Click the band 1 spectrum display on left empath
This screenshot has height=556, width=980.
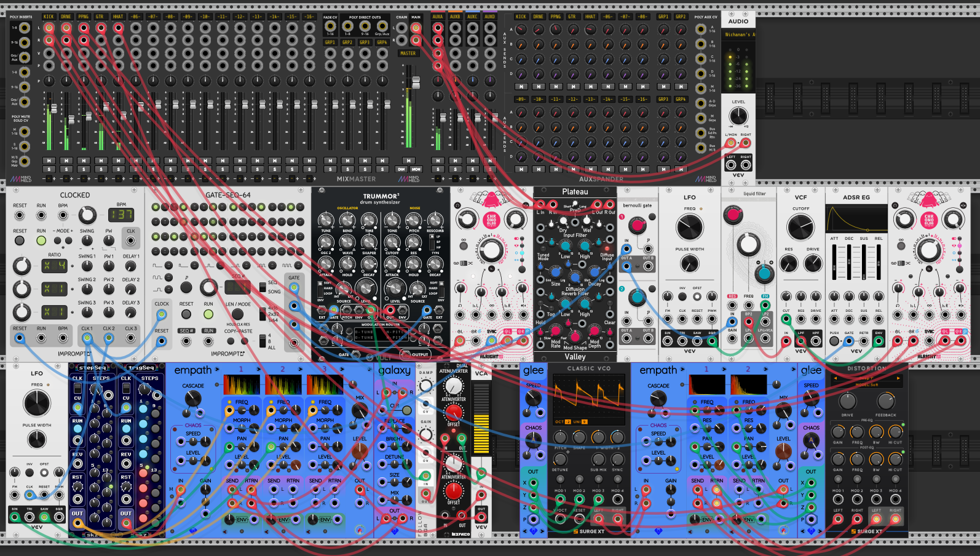click(x=242, y=385)
